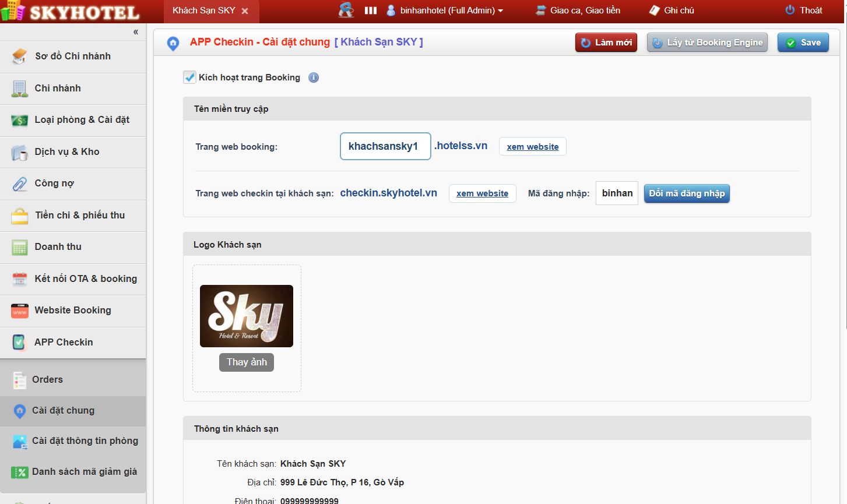Focus the Mã đăng nhập input field
Viewport: 847px width, 504px height.
click(x=617, y=193)
